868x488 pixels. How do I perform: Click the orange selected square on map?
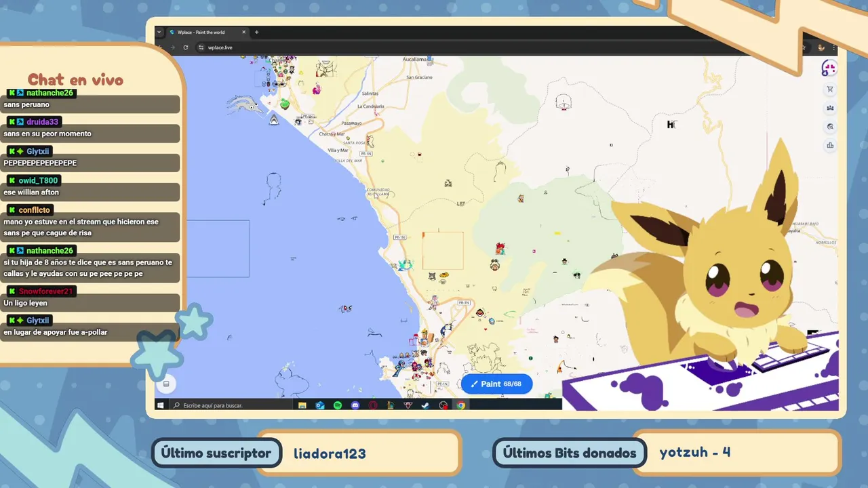click(x=443, y=250)
